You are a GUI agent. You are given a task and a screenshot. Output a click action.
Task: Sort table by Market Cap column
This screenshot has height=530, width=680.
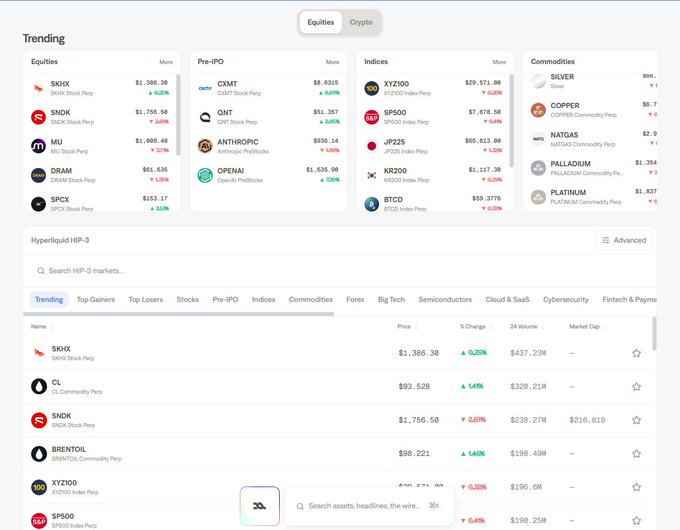click(x=588, y=327)
